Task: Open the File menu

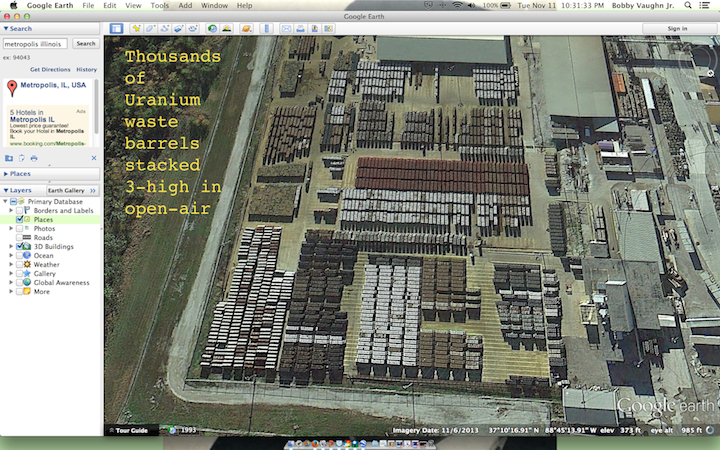Action: (88, 6)
